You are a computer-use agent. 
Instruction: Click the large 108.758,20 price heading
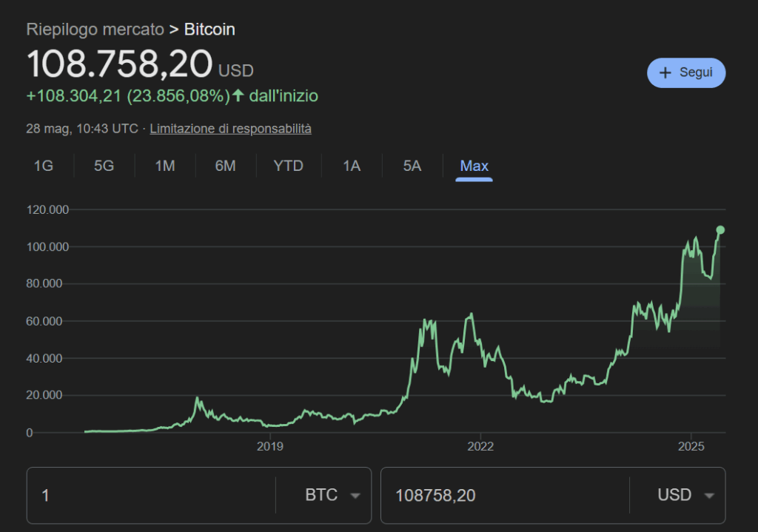119,64
